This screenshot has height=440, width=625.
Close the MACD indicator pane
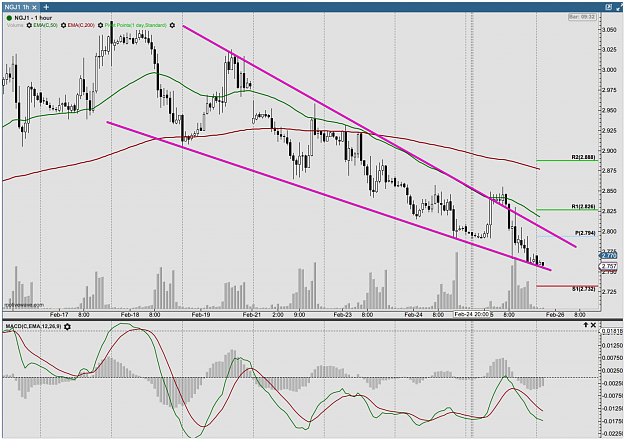point(593,325)
